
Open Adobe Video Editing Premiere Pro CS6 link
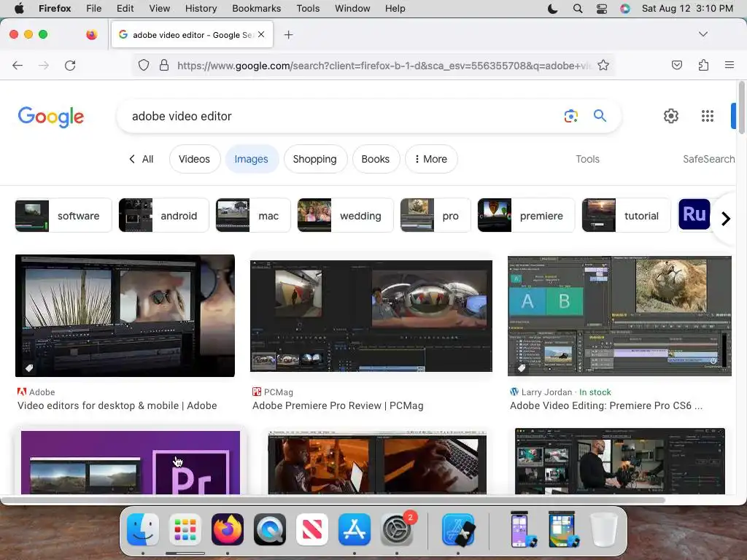tap(606, 405)
